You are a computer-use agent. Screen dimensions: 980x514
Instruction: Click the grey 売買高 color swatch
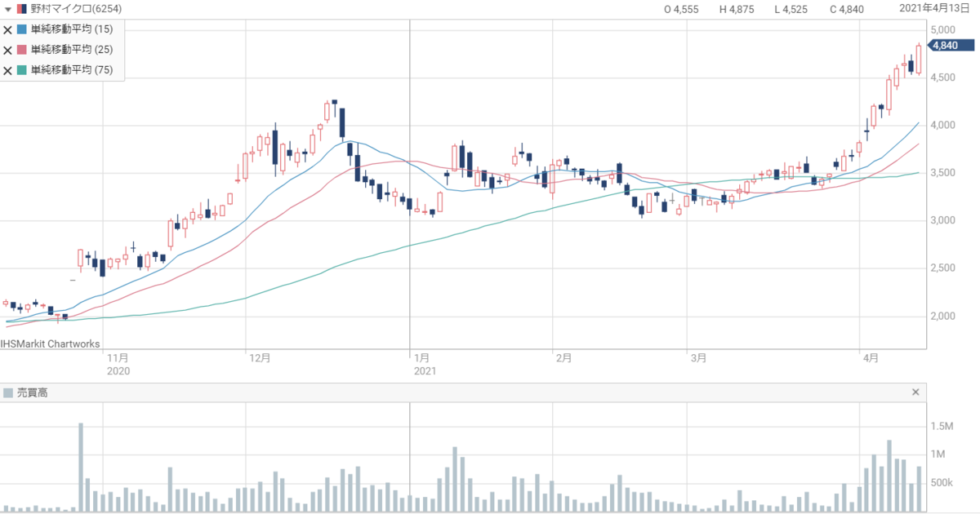(8, 393)
